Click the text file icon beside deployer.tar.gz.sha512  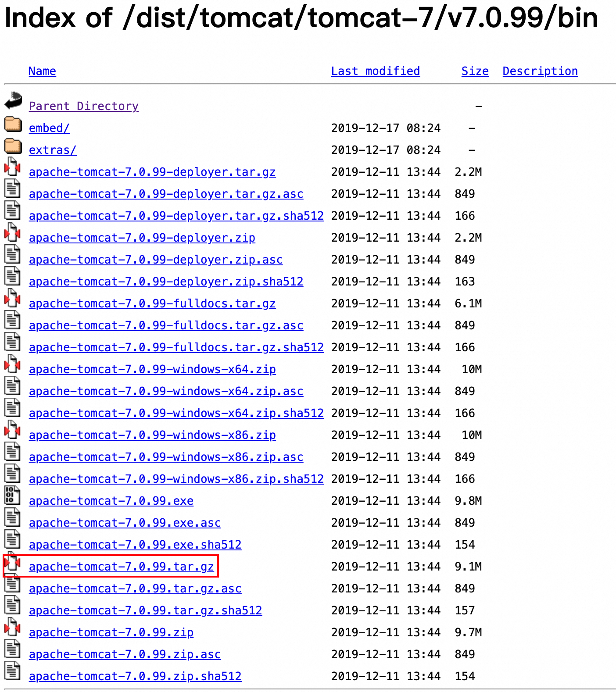click(x=13, y=210)
